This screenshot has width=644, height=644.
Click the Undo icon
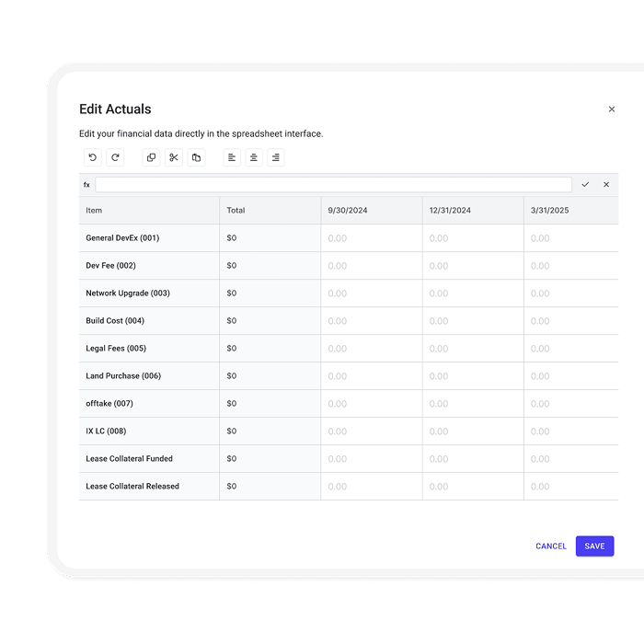[x=93, y=157]
